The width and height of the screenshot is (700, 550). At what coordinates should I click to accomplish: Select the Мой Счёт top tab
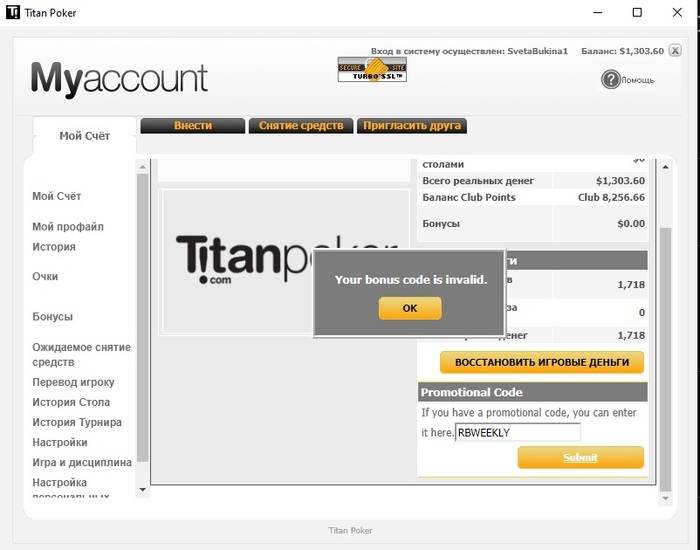(x=84, y=136)
